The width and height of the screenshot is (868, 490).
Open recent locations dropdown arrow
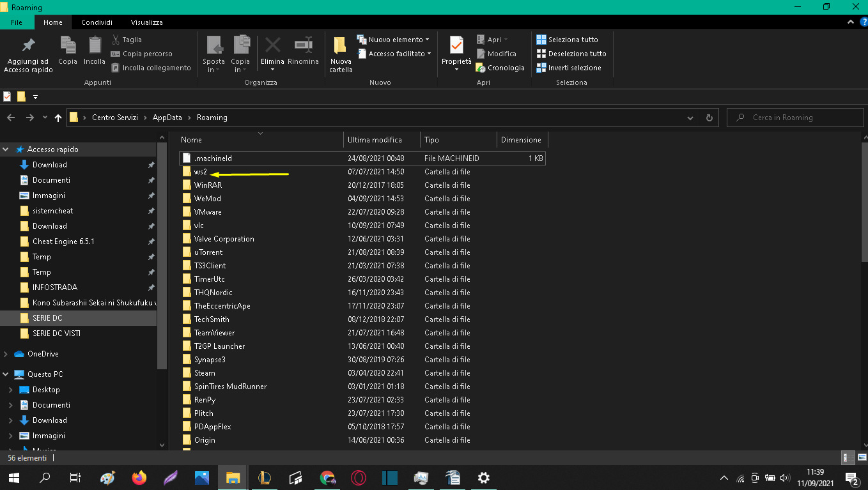[x=45, y=118]
